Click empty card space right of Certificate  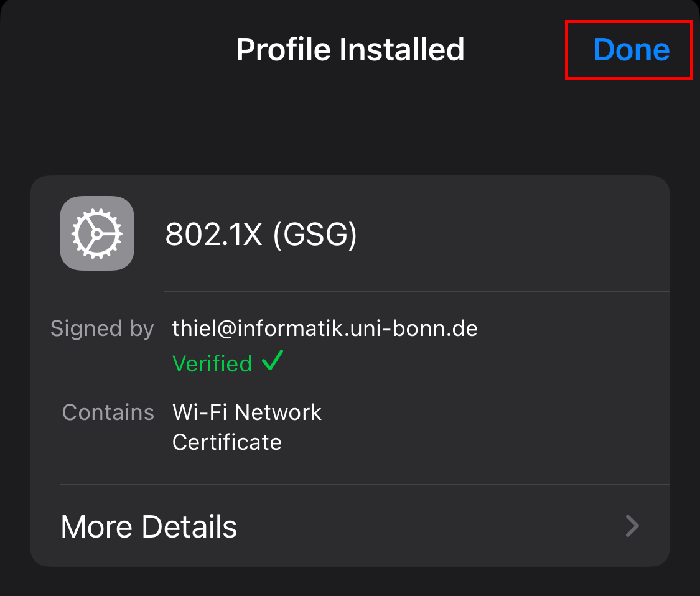click(473, 442)
